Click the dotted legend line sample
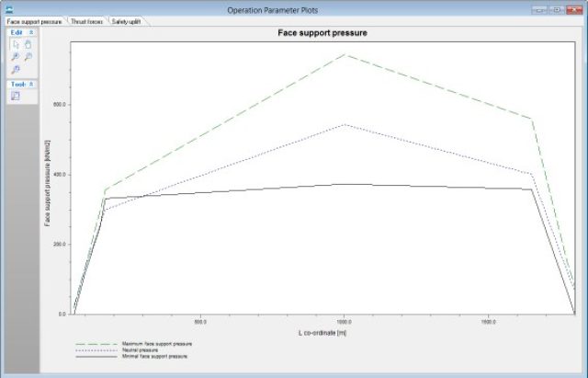This screenshot has width=588, height=378. pos(96,350)
